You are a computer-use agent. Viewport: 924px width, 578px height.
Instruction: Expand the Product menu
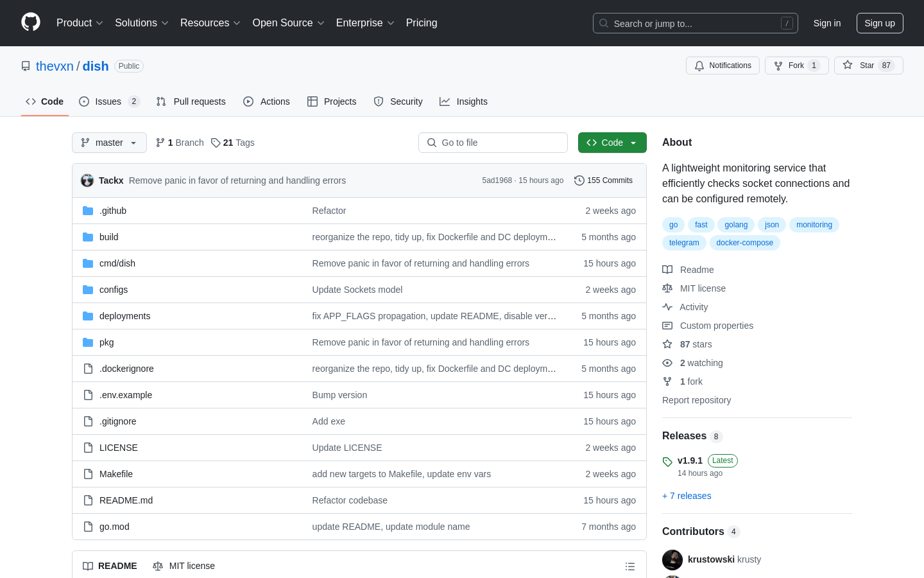click(80, 23)
